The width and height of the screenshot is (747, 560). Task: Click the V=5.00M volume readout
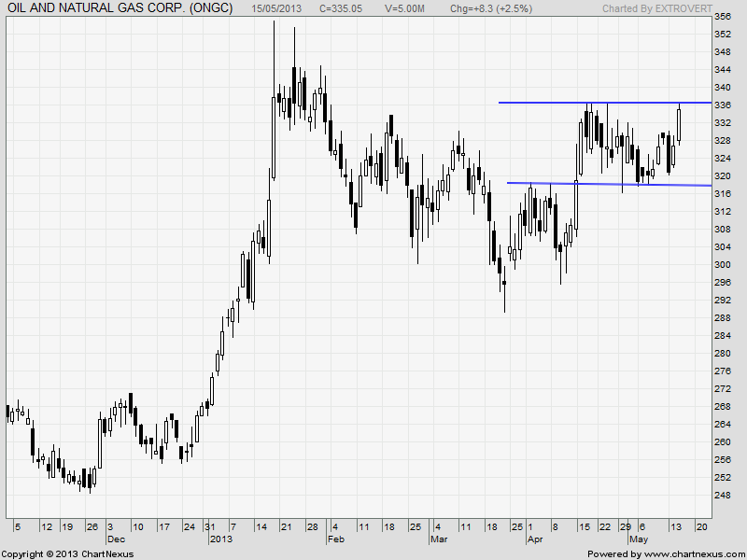[407, 7]
